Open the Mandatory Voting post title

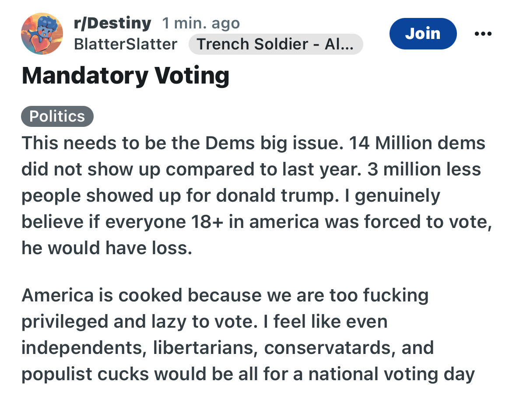[126, 76]
